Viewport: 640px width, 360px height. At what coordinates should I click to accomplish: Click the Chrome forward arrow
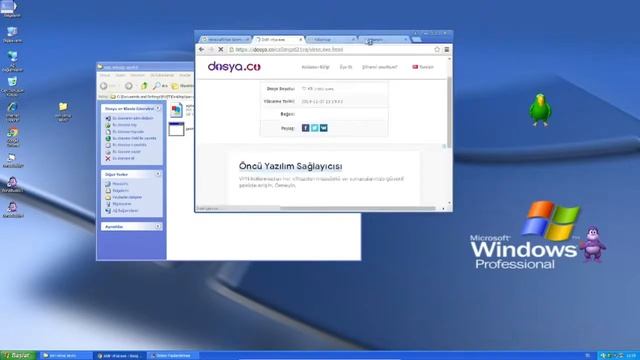[x=211, y=49]
